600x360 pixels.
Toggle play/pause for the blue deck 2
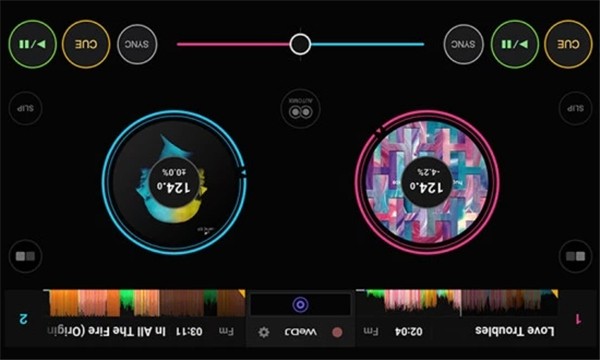pyautogui.click(x=33, y=44)
